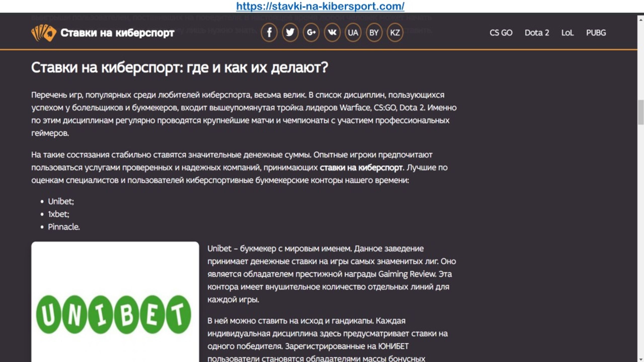Click the bold 'ставки на киберспорт' text
This screenshot has height=362, width=644.
361,168
